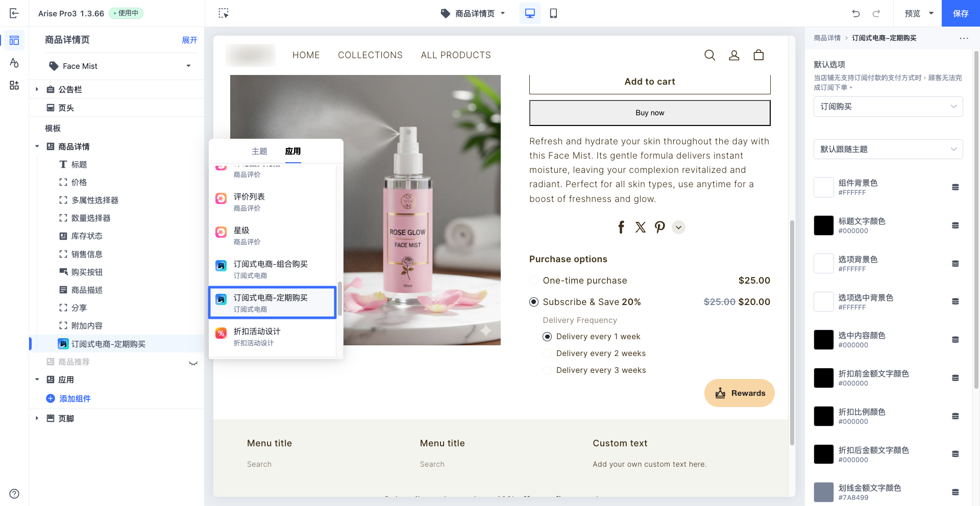
Task: Open data source for 折扣比例颜色
Action: coord(955,416)
